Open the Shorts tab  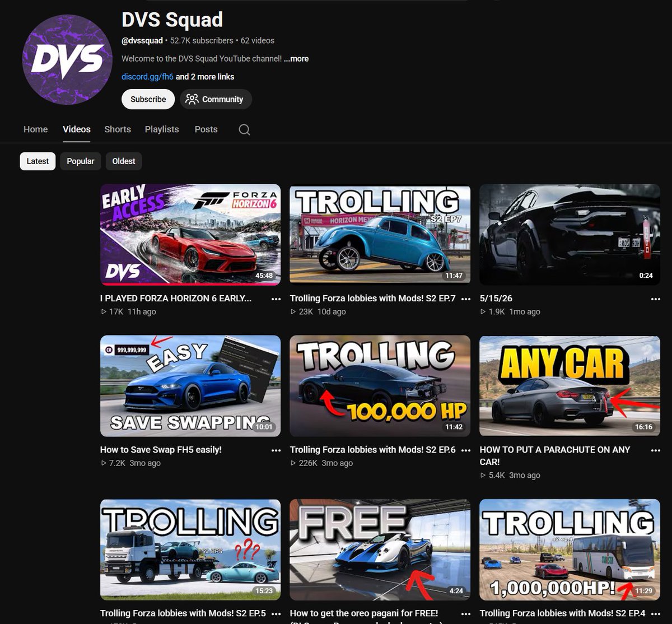pyautogui.click(x=118, y=129)
